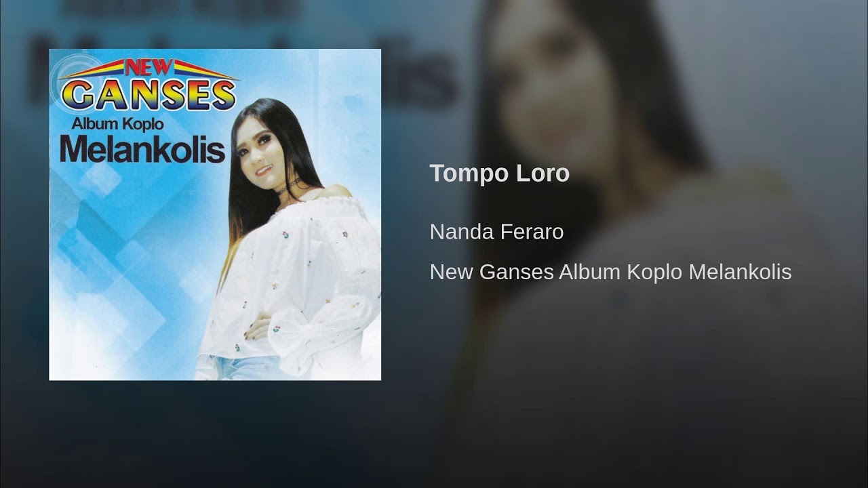
Task: Click the album cover artwork
Action: 215,215
